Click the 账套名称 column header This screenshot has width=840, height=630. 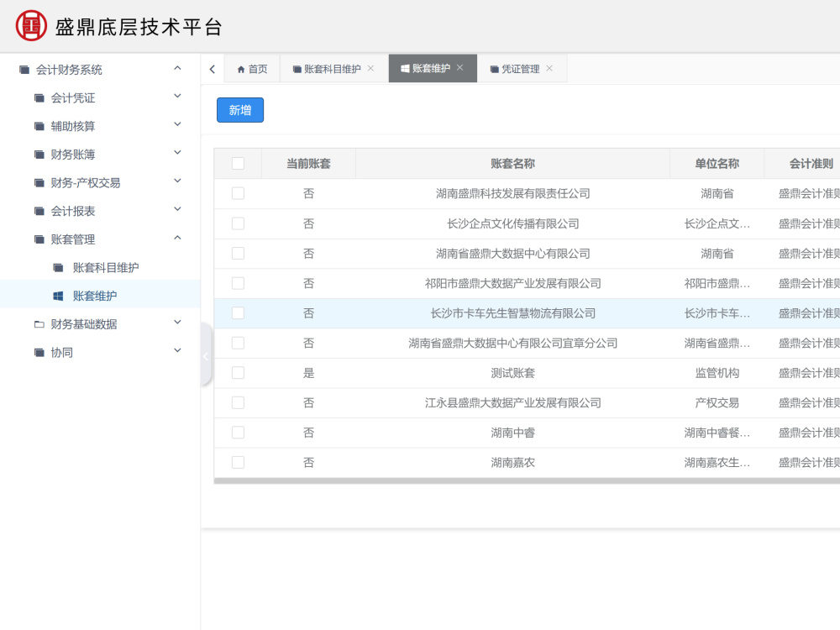click(512, 164)
